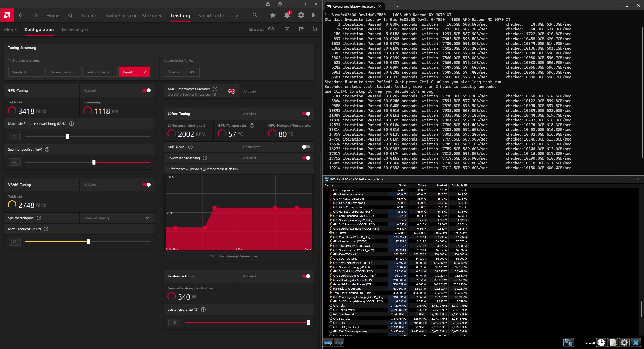644x349 pixels.
Task: Enable the Null U/Min. toggle
Action: point(306,147)
